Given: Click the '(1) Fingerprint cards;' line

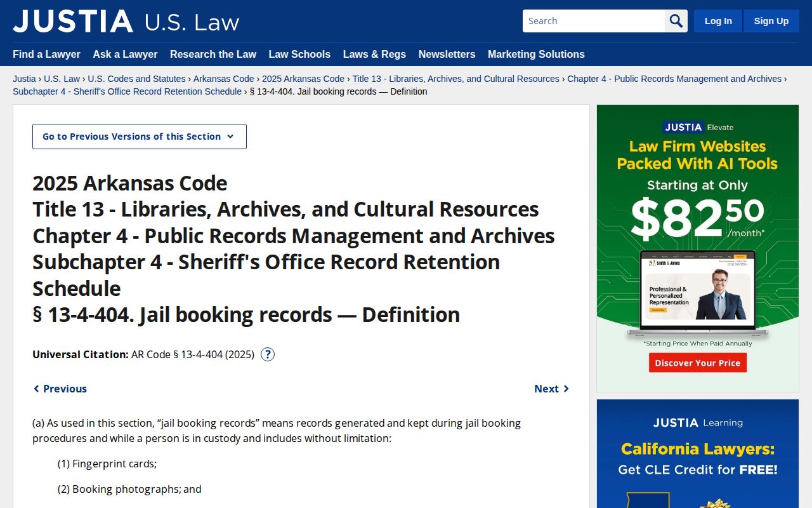Looking at the screenshot, I should point(107,464).
